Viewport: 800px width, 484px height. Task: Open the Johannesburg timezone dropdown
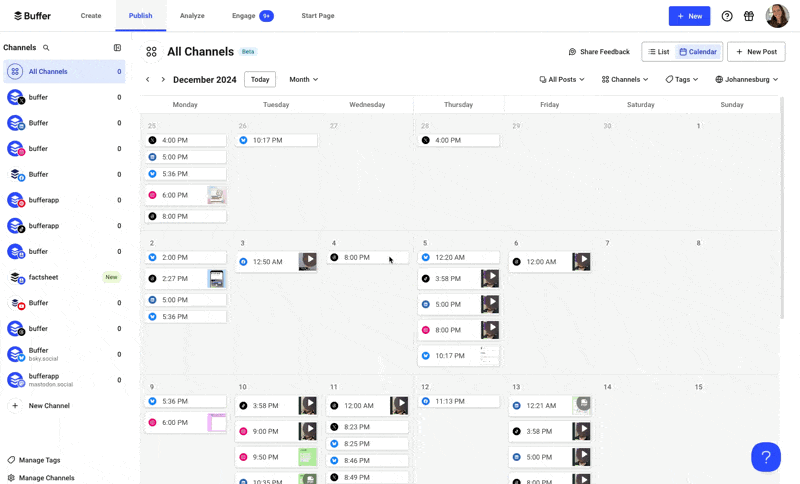(x=746, y=80)
